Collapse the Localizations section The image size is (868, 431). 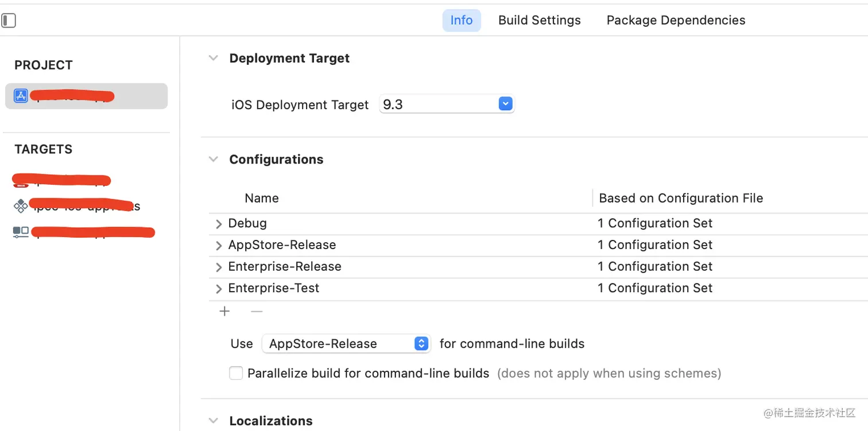point(214,421)
